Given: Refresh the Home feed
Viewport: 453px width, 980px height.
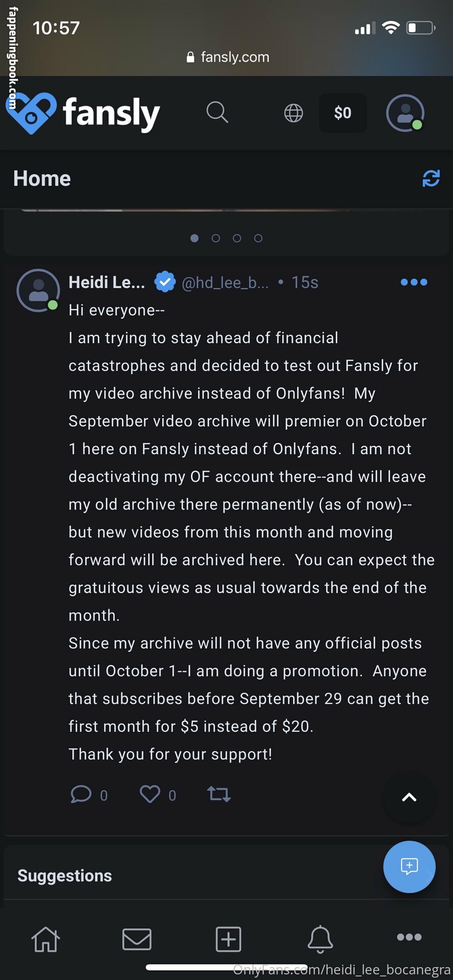Looking at the screenshot, I should pos(431,179).
